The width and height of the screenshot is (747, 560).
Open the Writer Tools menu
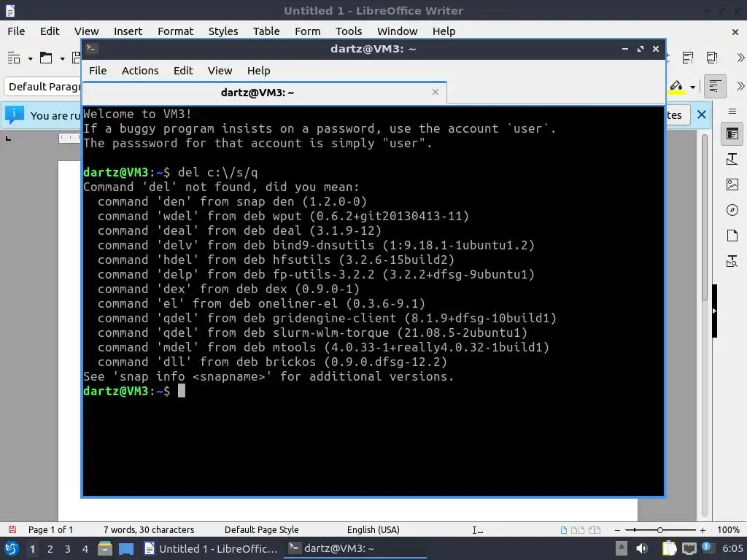pyautogui.click(x=349, y=31)
